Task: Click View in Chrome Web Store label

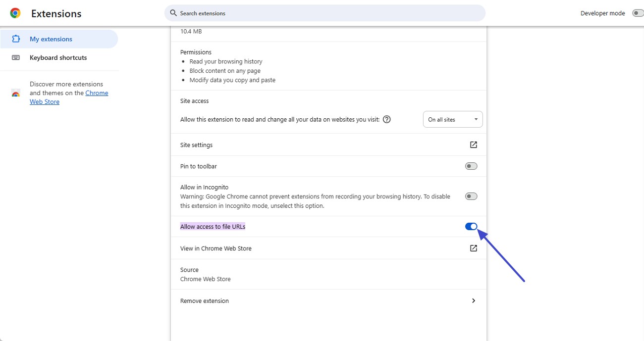Action: point(216,248)
